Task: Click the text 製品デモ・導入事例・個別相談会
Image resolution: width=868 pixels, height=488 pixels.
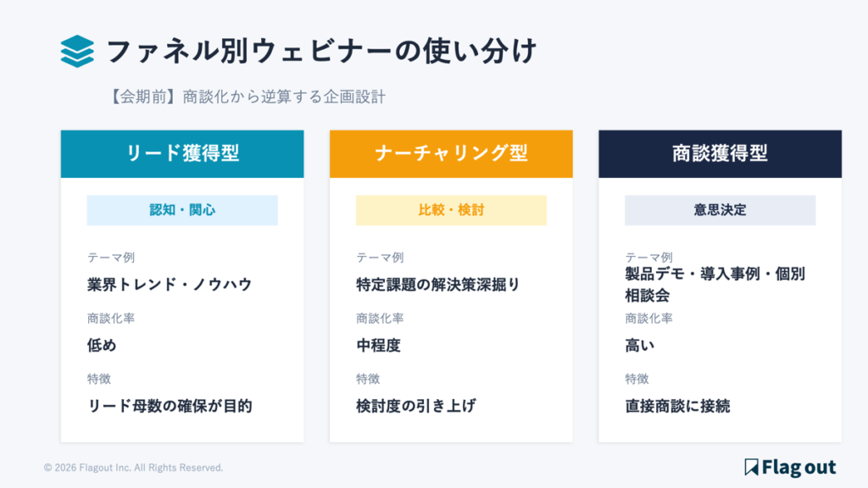Action: point(715,284)
